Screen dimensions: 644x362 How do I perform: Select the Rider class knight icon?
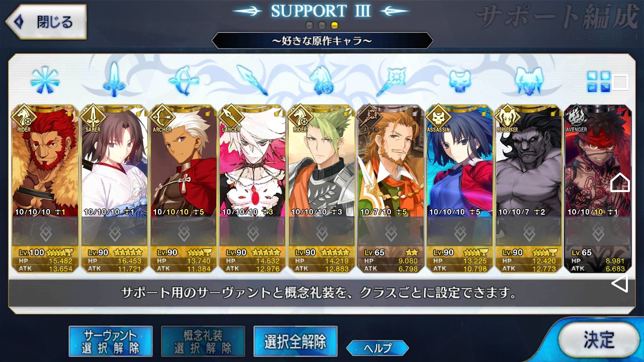(x=322, y=80)
